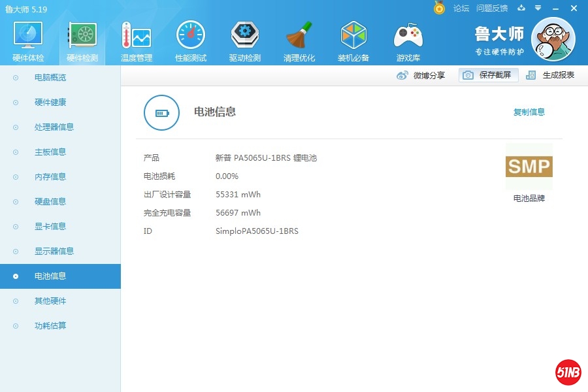Open the 装机必备 essential software cube icon
This screenshot has height=392, width=588.
(x=353, y=36)
